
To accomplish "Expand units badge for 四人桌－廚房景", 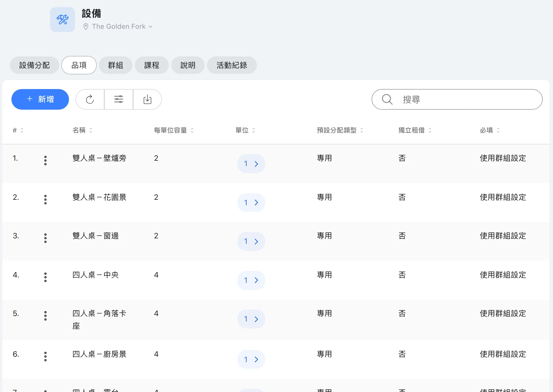I will point(251,359).
